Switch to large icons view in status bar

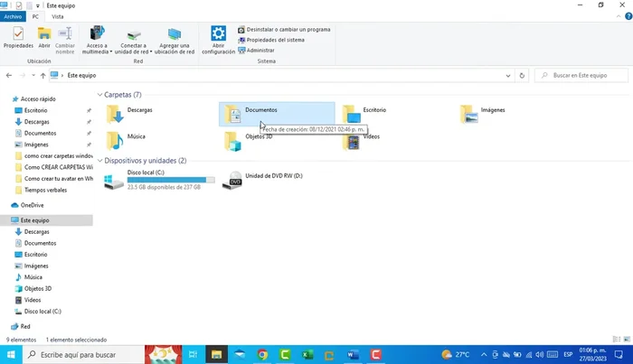[x=625, y=340]
